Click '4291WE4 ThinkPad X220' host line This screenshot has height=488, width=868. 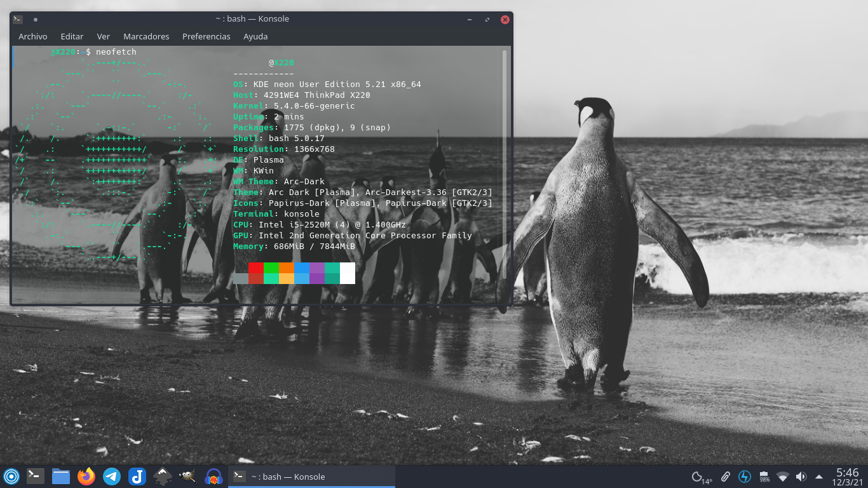(302, 95)
